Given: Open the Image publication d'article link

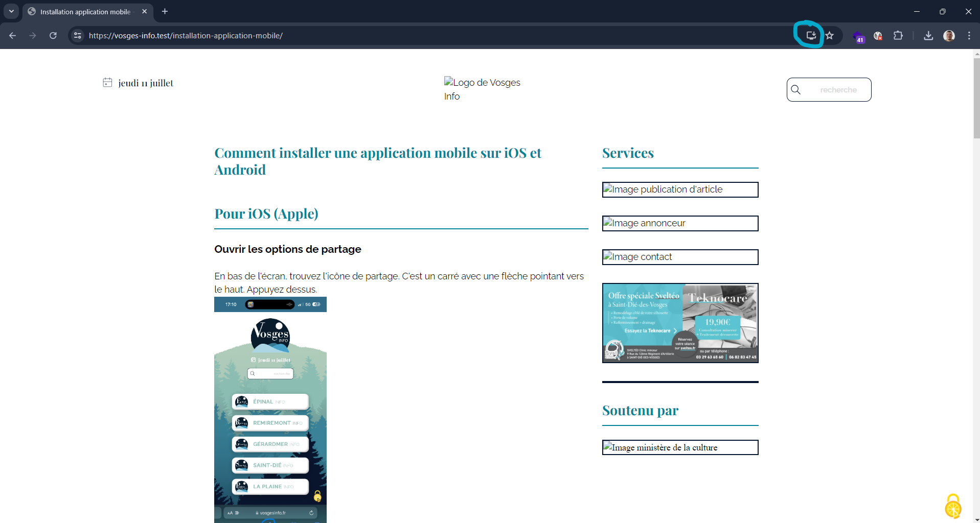Looking at the screenshot, I should coord(680,189).
